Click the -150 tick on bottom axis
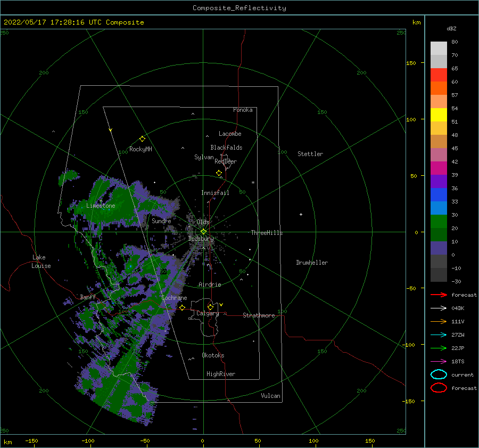The height and width of the screenshot is (448, 479). click(x=31, y=441)
